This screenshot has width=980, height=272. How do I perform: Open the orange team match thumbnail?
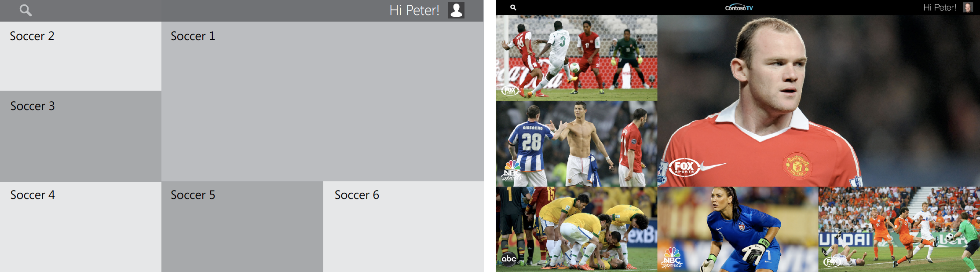pos(899,229)
